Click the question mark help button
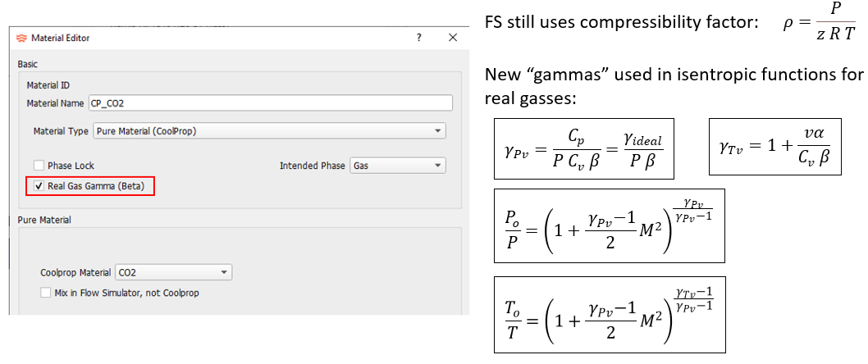868x364 pixels. (419, 38)
